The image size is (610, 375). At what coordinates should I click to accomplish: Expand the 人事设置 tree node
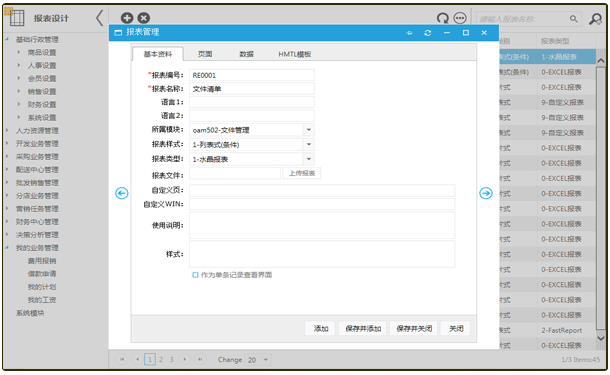point(19,65)
